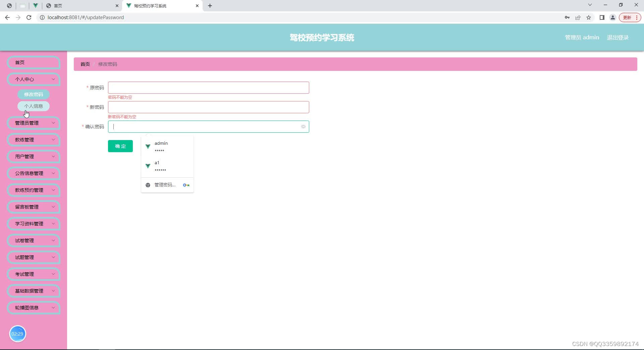Click the 驾校预约学习系统 header title

point(322,38)
